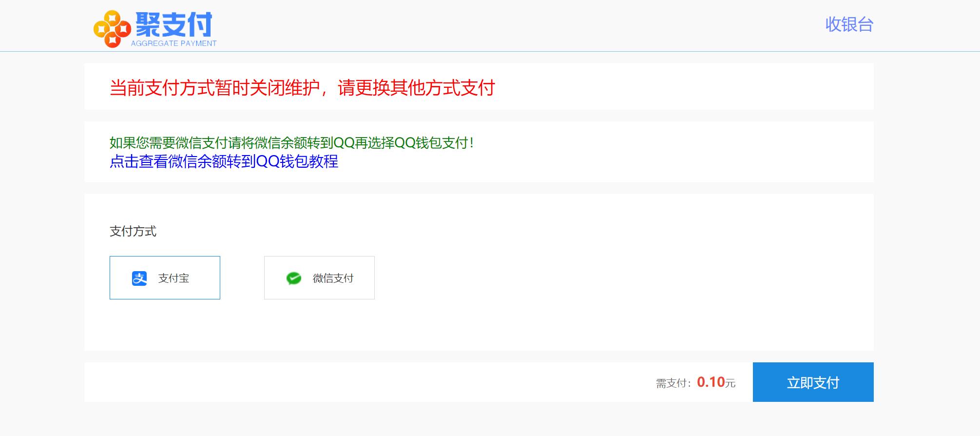Viewport: 980px width, 436px height.
Task: Click the 收银台 header label
Action: 849,24
